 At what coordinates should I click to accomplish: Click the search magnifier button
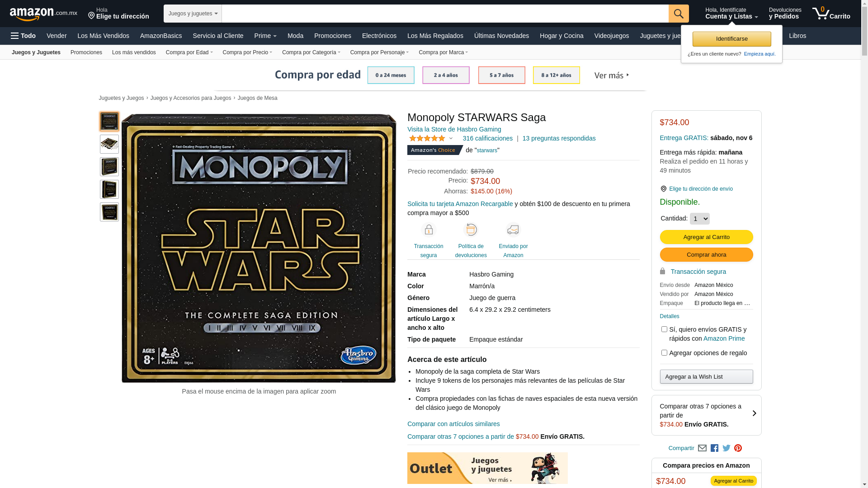[x=679, y=14]
